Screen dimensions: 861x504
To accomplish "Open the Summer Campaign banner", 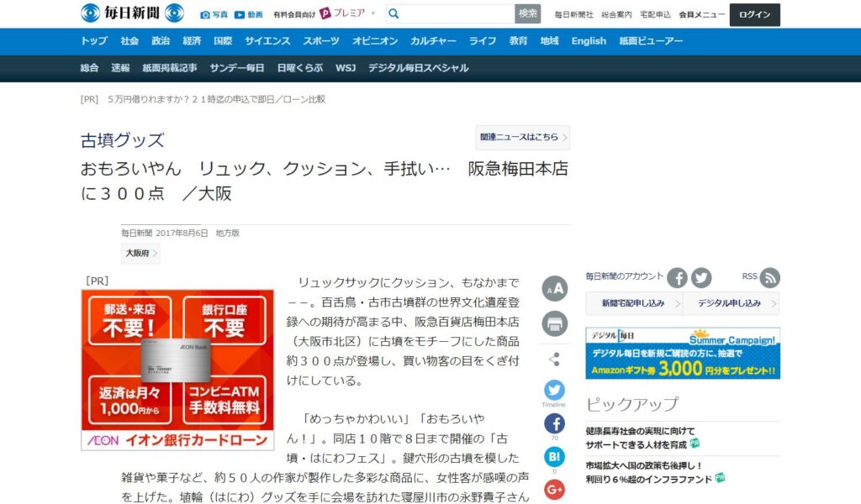I will 683,353.
